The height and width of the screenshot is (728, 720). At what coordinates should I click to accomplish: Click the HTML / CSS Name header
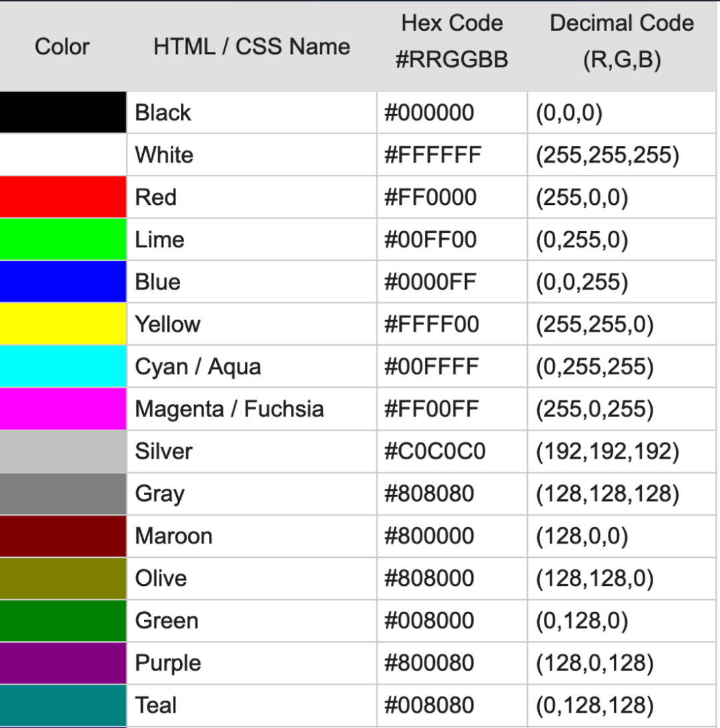[252, 47]
